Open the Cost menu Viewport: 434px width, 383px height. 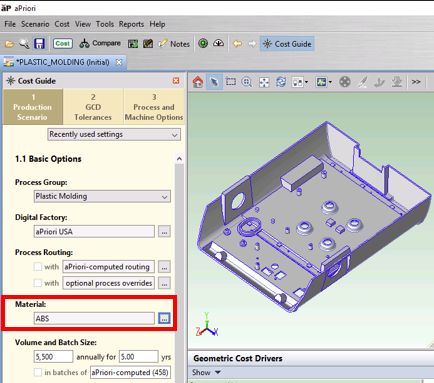click(62, 24)
